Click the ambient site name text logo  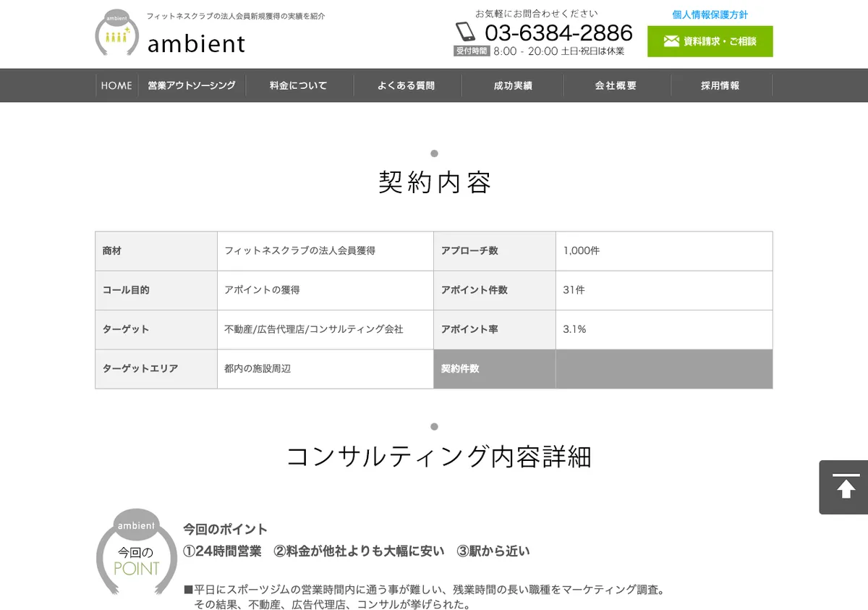(x=196, y=43)
